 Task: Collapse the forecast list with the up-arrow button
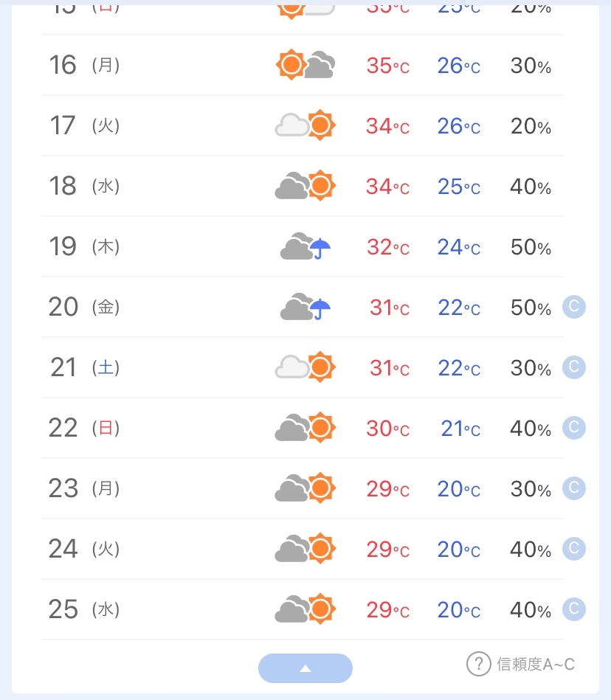tap(305, 668)
